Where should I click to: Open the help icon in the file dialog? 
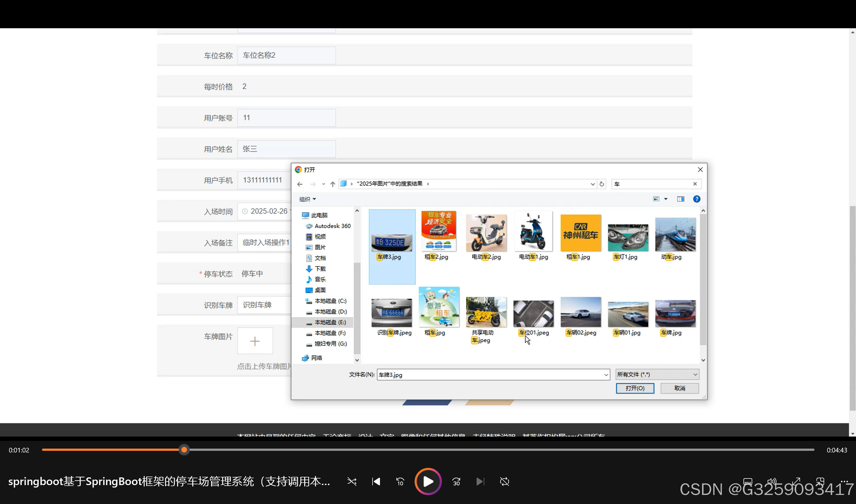(696, 199)
